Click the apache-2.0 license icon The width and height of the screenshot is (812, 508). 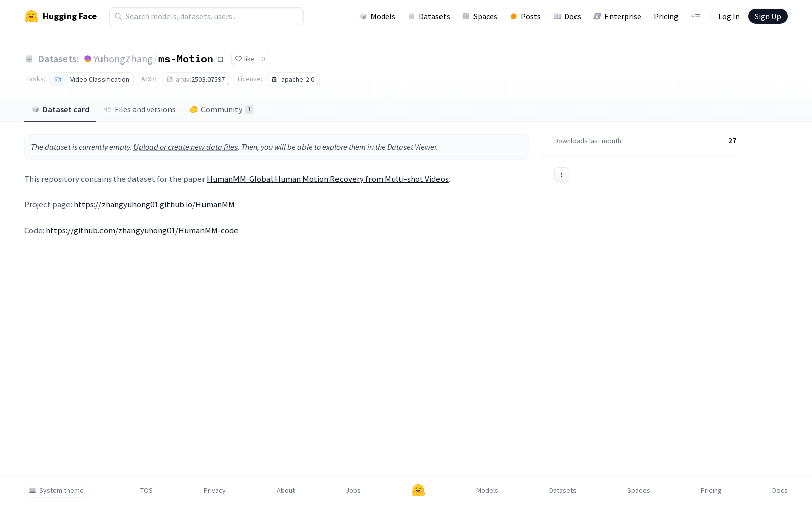(274, 79)
